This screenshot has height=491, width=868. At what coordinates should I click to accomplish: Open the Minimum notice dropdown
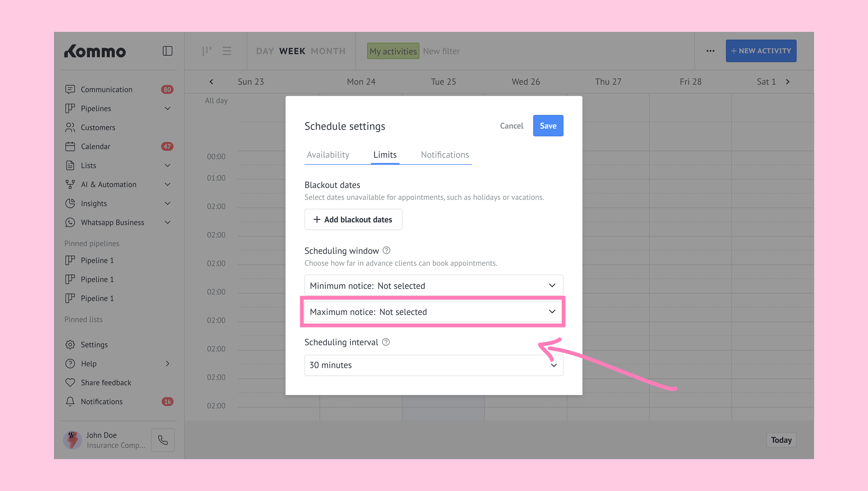(x=433, y=286)
